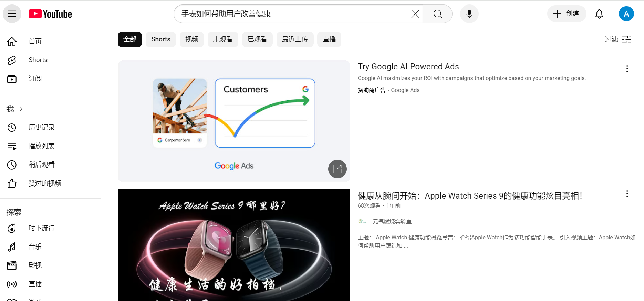Click 元气燃烧实验室 channel avatar
This screenshot has height=301, width=644.
tap(362, 221)
